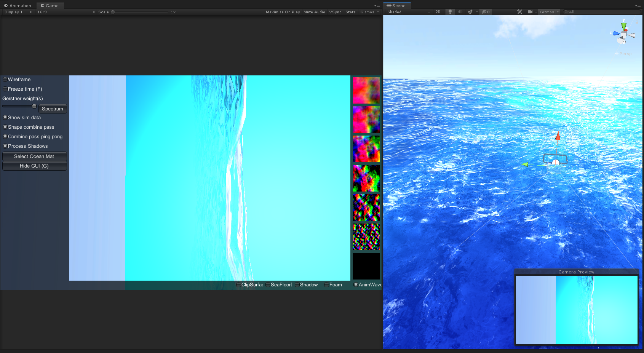Toggle Scene view effects icon

[470, 12]
